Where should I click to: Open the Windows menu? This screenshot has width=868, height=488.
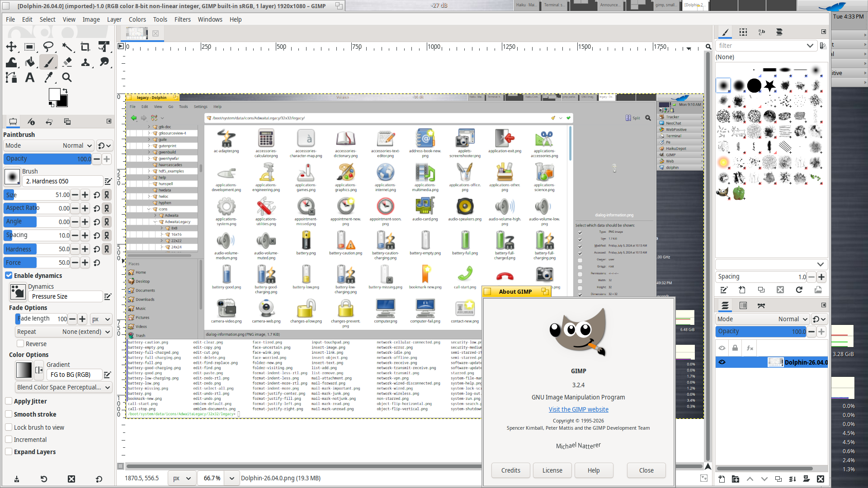pyautogui.click(x=210, y=19)
